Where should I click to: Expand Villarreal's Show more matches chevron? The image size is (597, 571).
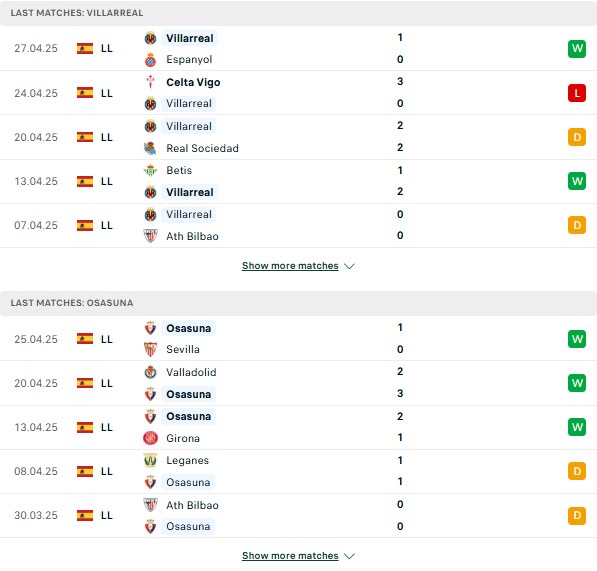pos(349,266)
